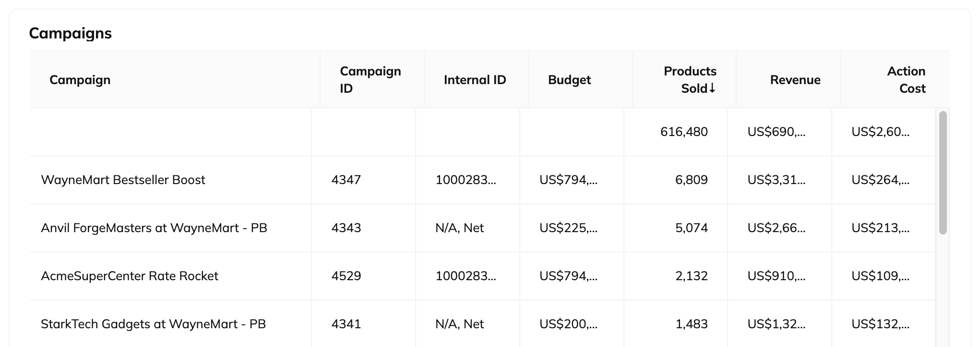The width and height of the screenshot is (980, 347).
Task: Open AcmeSuperCenter Rate Rocket campaign
Action: (130, 276)
